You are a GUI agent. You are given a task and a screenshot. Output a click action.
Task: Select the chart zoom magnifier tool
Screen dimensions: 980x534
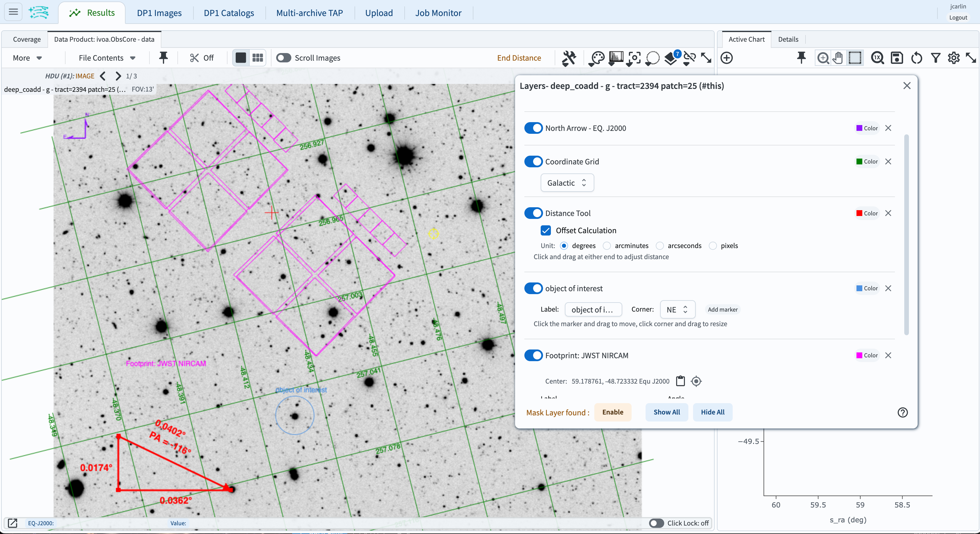pos(823,58)
